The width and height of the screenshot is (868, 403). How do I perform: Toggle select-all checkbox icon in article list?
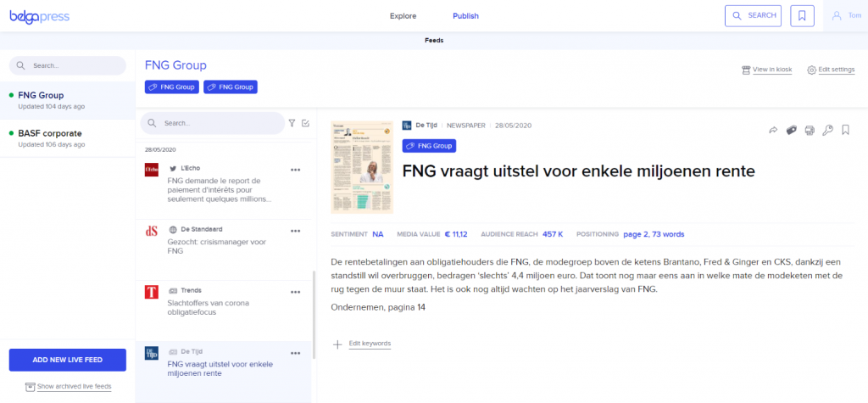pyautogui.click(x=305, y=123)
